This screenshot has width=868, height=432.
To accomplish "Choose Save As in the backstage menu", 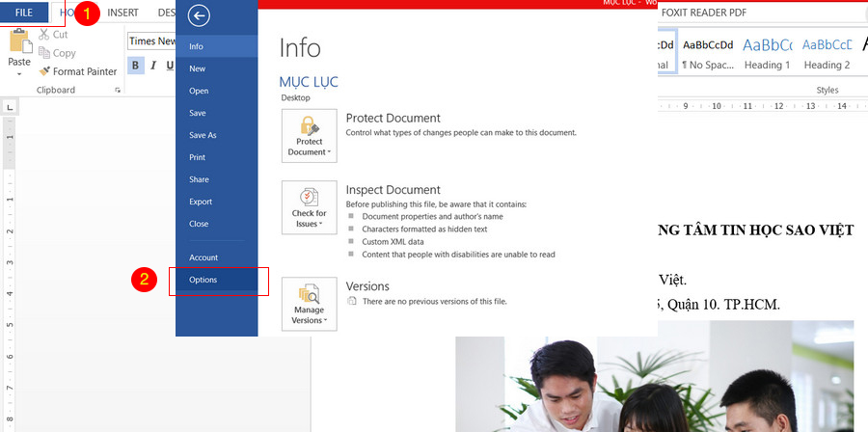I will point(216,135).
